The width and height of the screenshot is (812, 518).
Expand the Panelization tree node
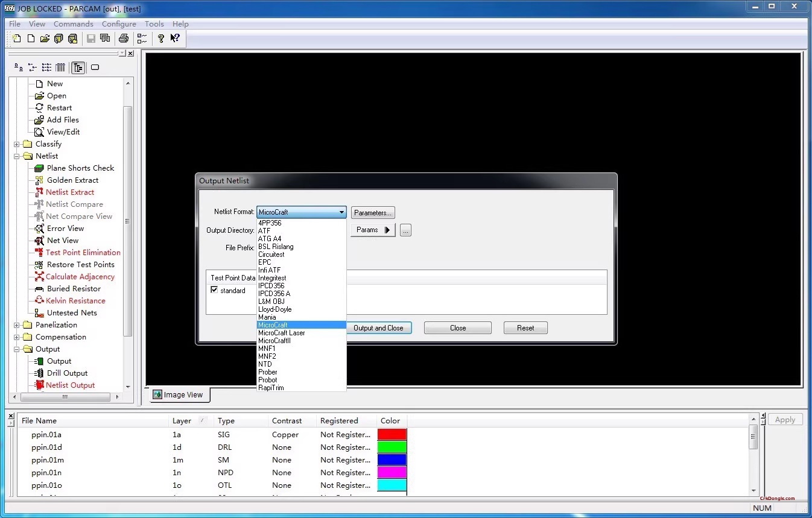tap(17, 324)
